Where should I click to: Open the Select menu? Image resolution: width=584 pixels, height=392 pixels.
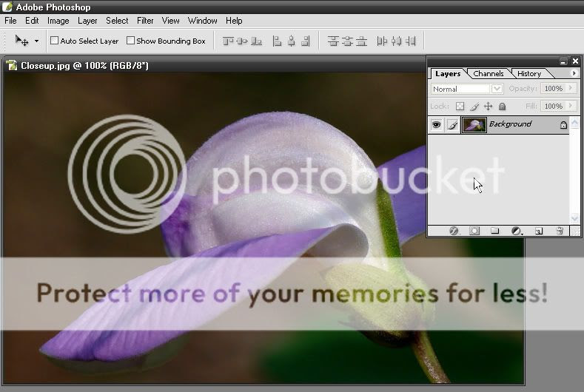point(117,21)
